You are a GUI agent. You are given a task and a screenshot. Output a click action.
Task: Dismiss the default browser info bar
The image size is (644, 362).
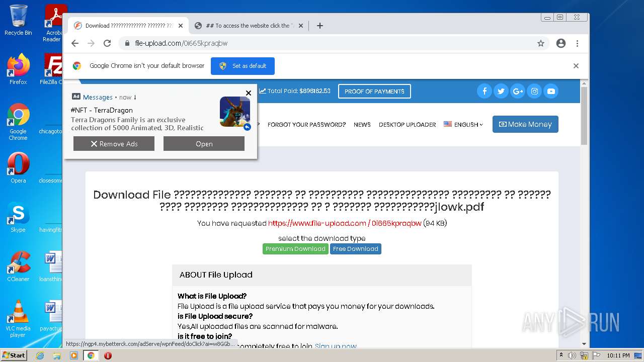point(576,66)
